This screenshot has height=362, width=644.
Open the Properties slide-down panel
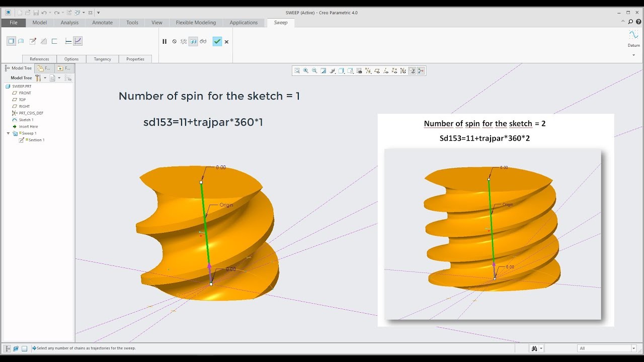pos(135,59)
